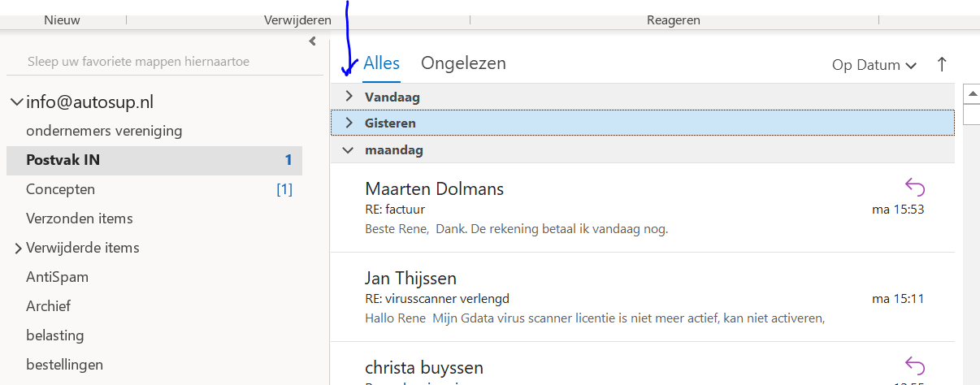
Task: Reverse sort order with the up arrow
Action: click(942, 64)
